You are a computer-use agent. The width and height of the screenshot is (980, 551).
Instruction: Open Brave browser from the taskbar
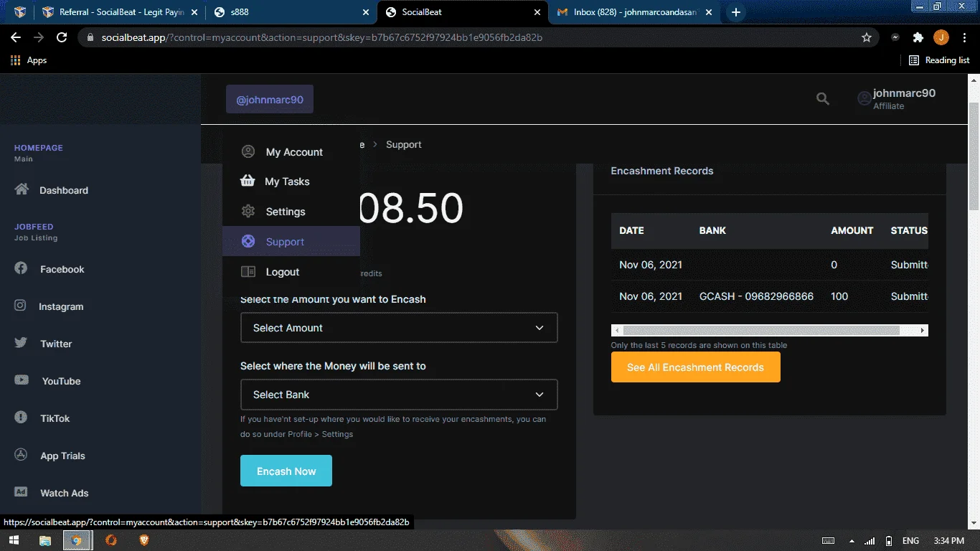tap(144, 540)
